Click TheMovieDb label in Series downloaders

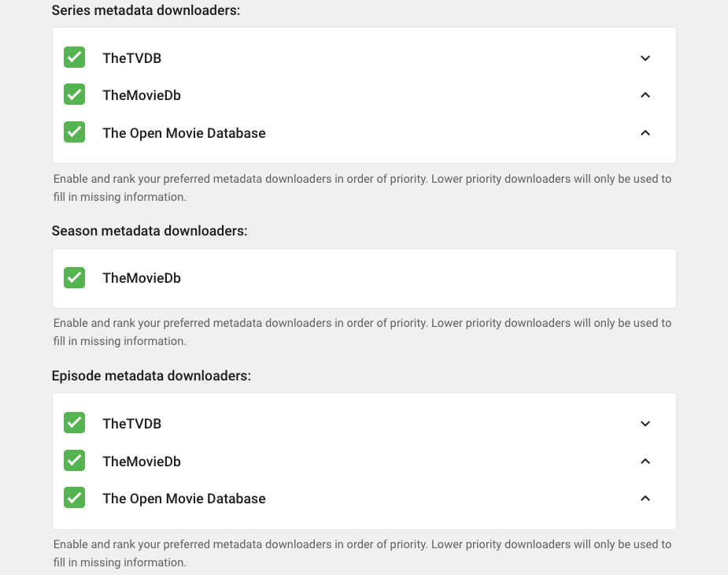tap(142, 95)
